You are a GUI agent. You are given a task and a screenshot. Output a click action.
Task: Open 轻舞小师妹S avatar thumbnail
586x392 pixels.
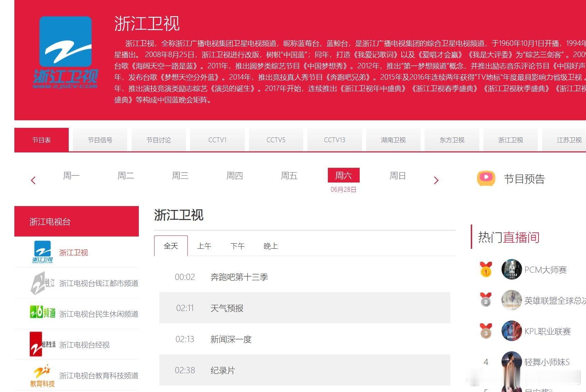click(x=511, y=362)
